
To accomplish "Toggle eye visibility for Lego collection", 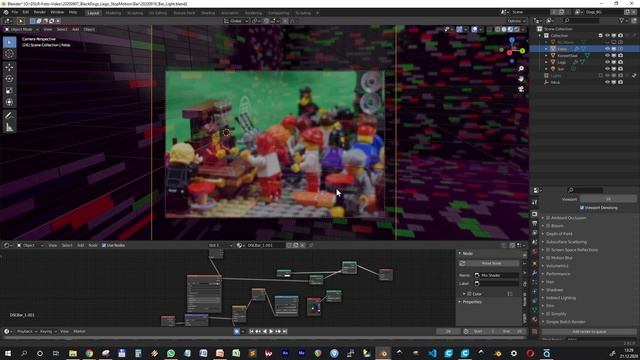I will (x=607, y=62).
